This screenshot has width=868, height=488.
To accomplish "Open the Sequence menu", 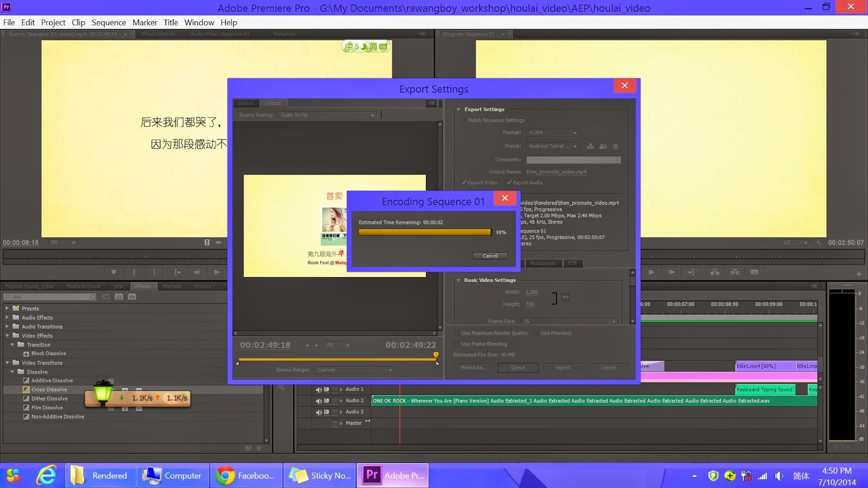I will tap(108, 22).
